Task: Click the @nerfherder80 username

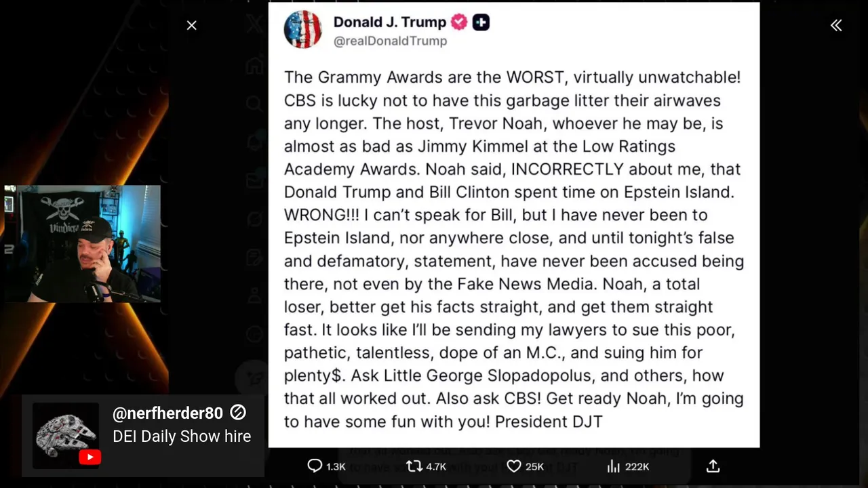Action: 167,413
